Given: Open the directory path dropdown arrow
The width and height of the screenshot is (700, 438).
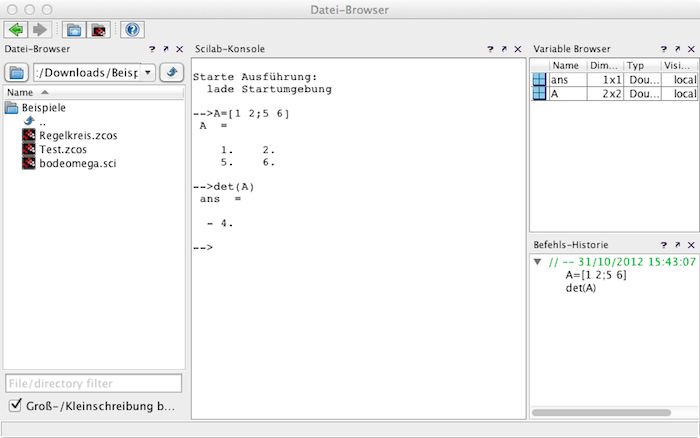Looking at the screenshot, I should pos(148,72).
